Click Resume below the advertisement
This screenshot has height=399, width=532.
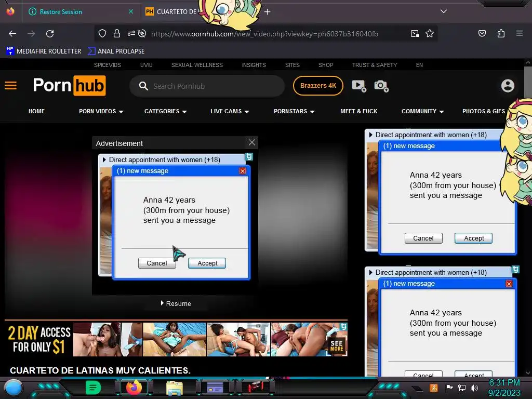pyautogui.click(x=176, y=303)
